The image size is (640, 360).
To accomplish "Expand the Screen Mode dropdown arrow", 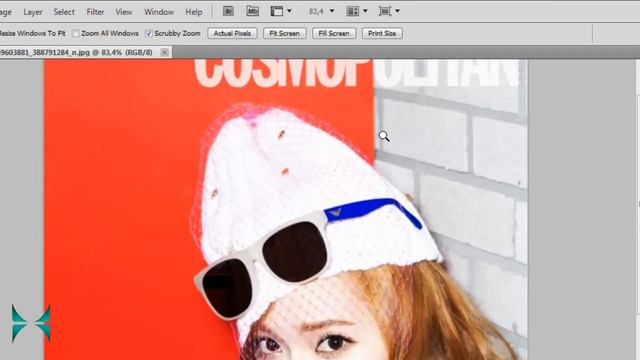I will 398,11.
